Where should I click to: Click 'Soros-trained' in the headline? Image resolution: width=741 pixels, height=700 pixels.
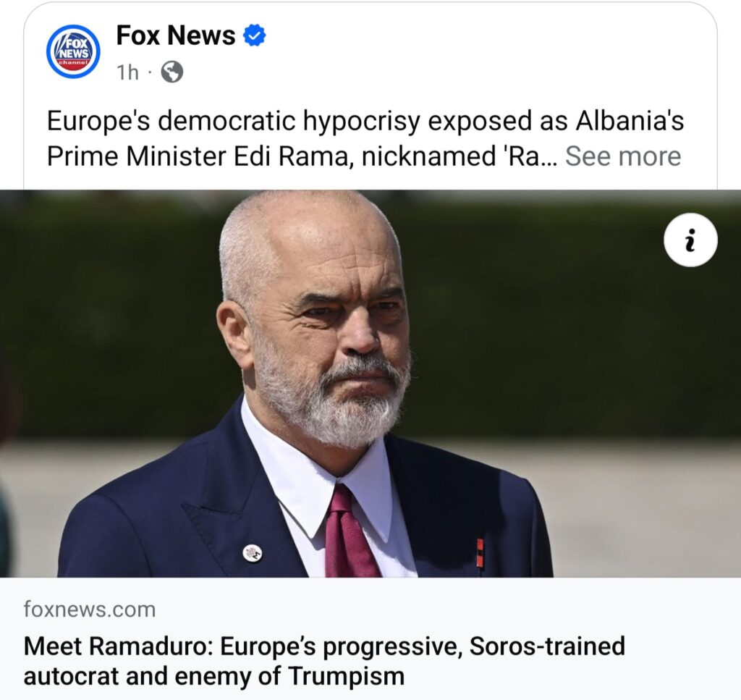(x=547, y=646)
